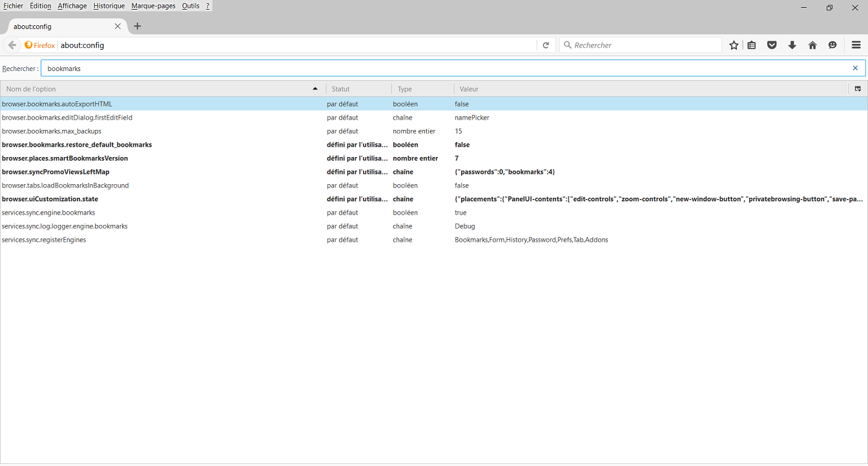Close the about:config tab
This screenshot has height=466, width=868.
(x=118, y=26)
